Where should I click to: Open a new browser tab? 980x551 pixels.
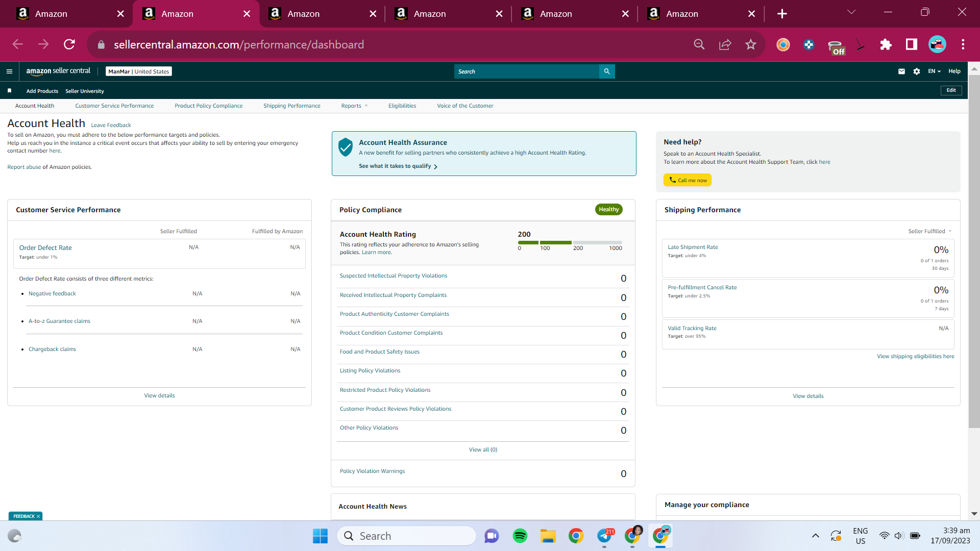click(x=782, y=14)
